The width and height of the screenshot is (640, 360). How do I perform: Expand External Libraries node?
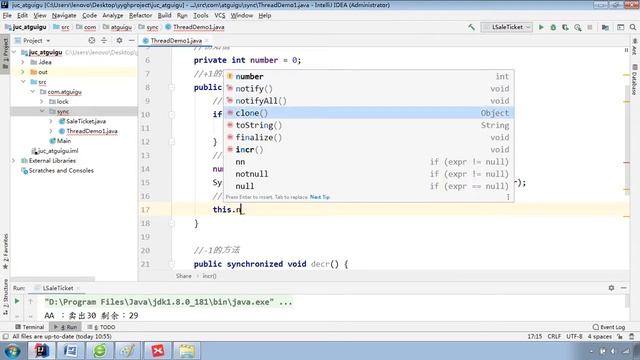coord(14,160)
